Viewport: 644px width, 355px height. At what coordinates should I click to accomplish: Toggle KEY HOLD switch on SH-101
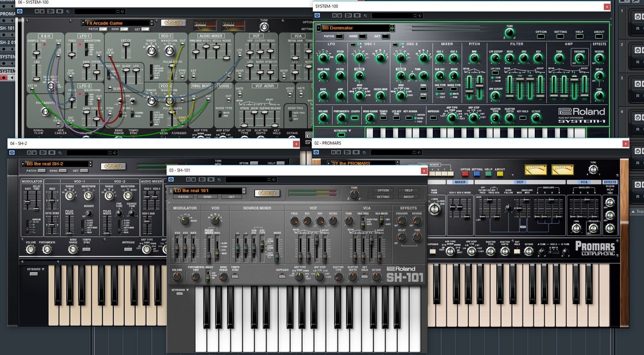[x=365, y=276]
